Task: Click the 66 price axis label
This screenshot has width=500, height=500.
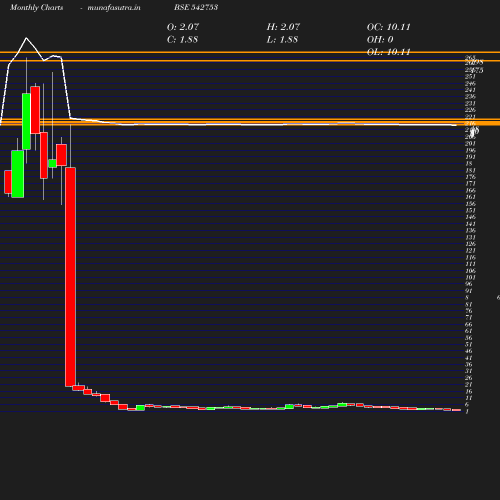Action: [x=469, y=324]
